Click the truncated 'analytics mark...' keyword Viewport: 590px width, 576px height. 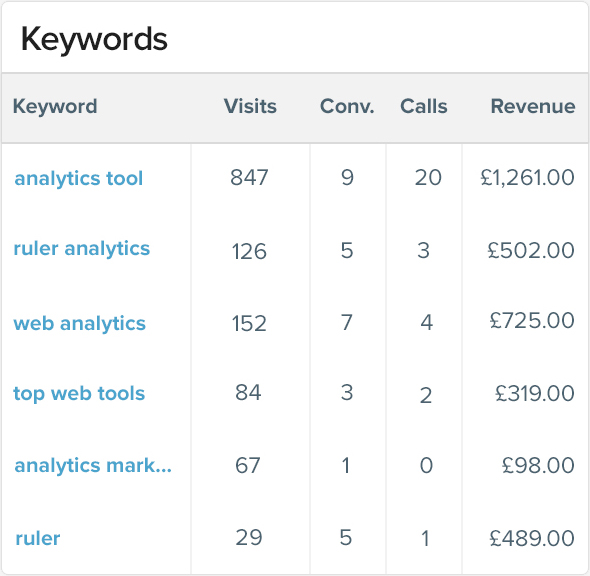93,466
